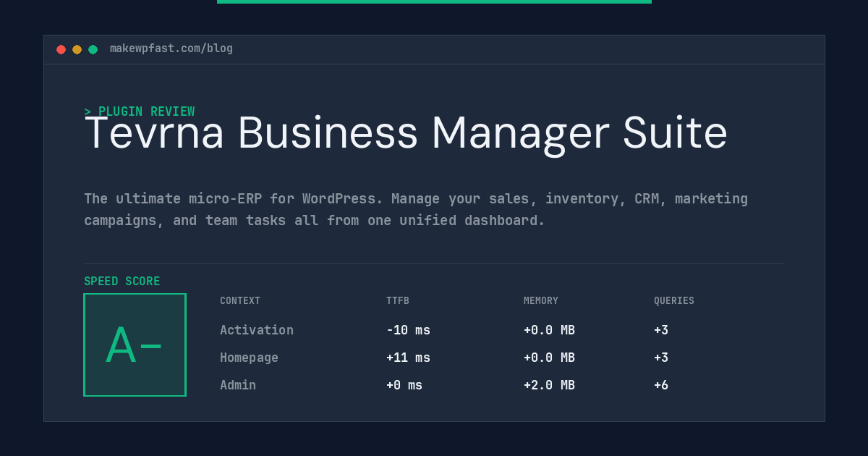This screenshot has height=456, width=868.
Task: Click the Activation queries +3 value
Action: coord(661,330)
